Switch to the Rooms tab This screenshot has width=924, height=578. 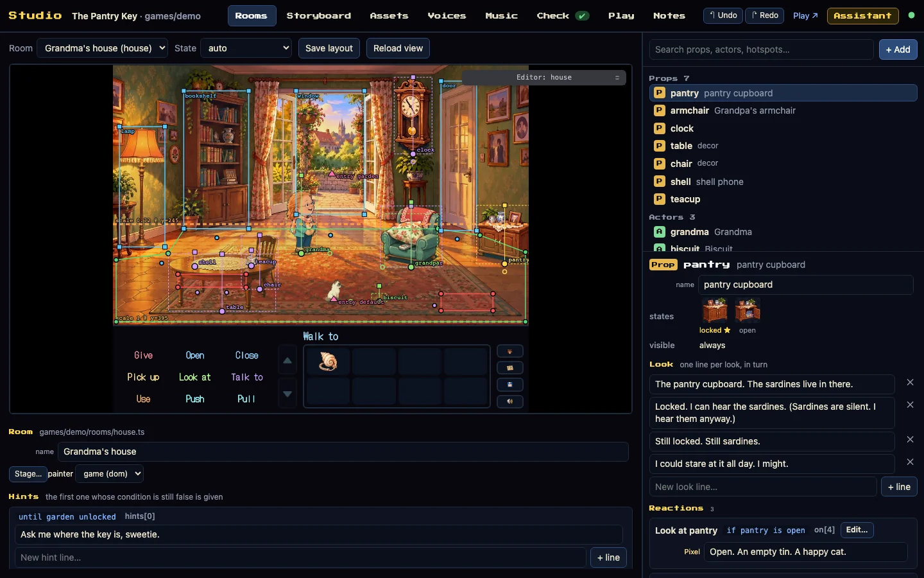click(252, 15)
